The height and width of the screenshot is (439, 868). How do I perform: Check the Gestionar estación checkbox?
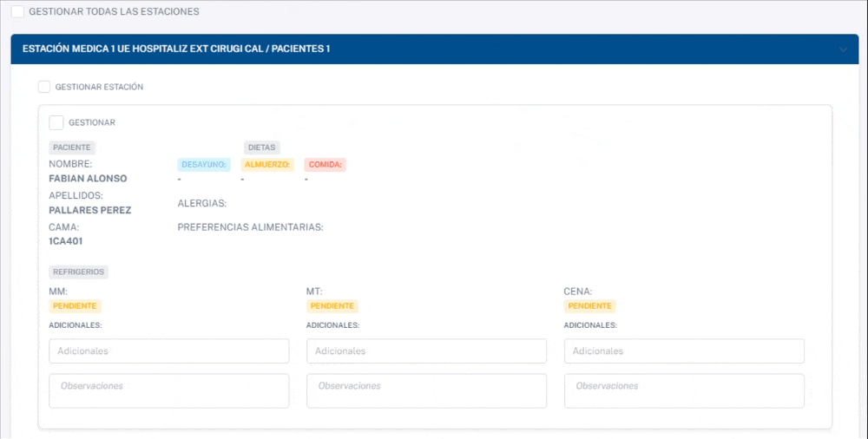click(44, 87)
